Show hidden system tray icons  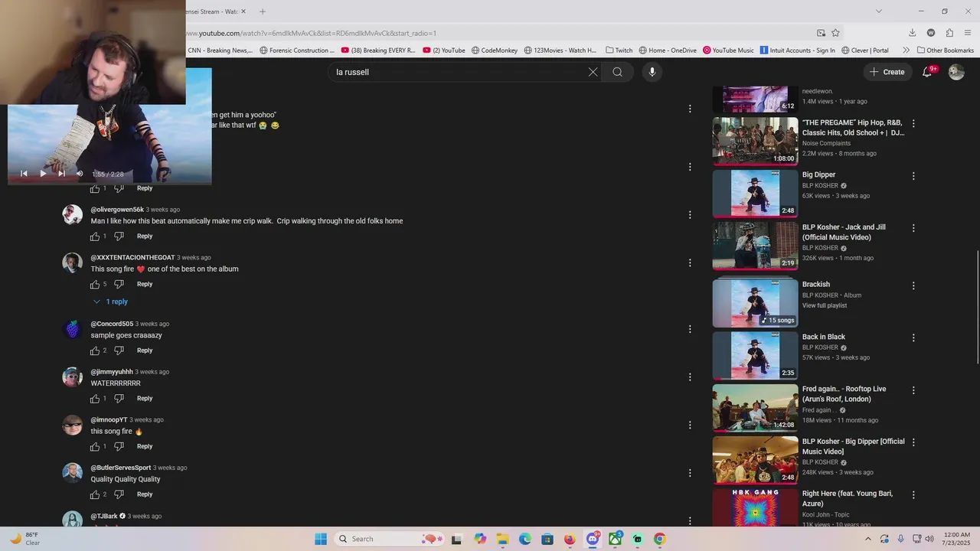click(867, 539)
